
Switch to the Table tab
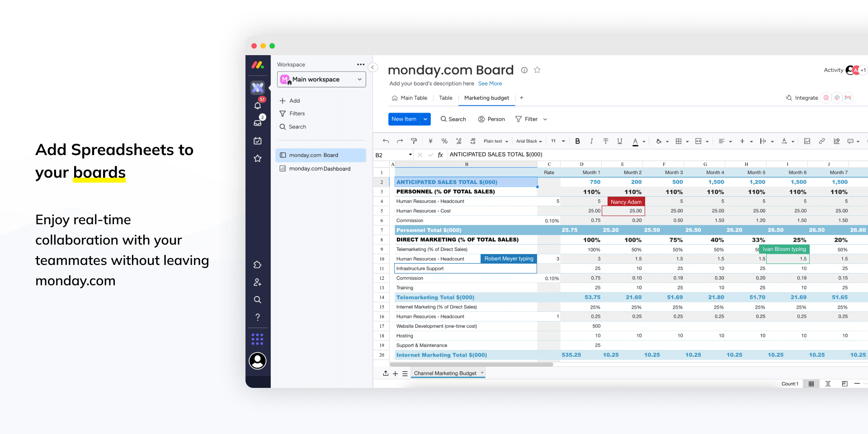(445, 98)
